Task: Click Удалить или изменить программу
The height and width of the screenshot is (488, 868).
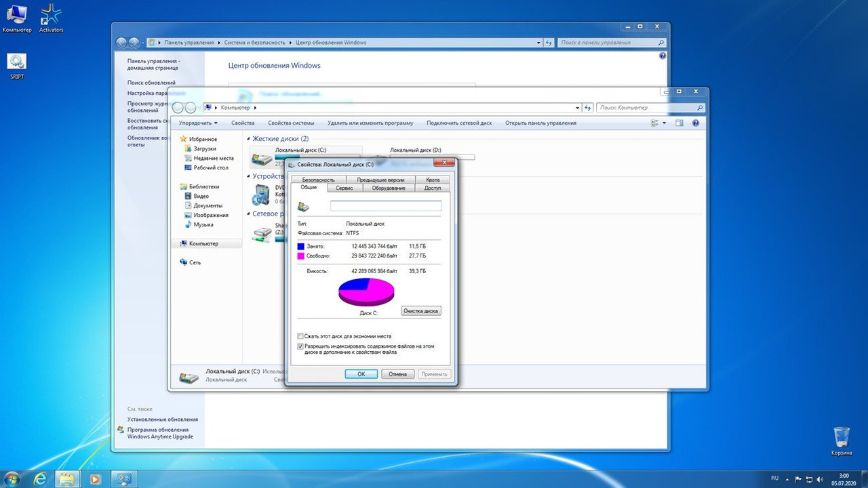Action: click(x=370, y=123)
